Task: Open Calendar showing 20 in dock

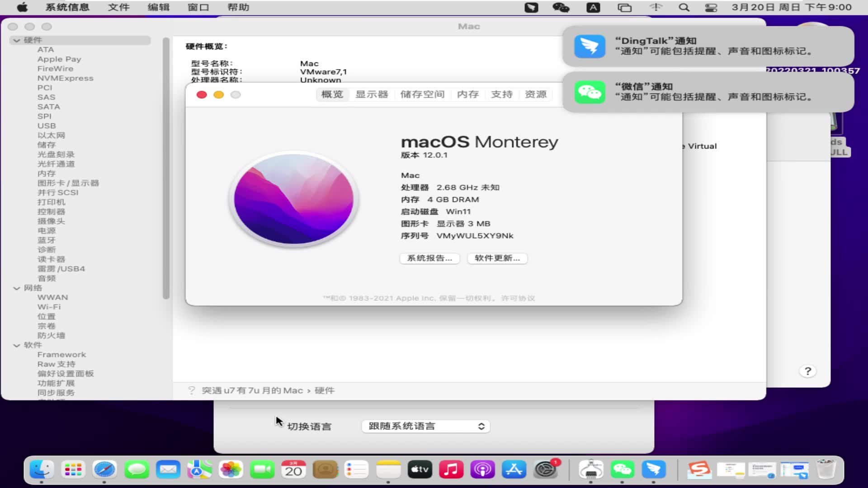Action: click(x=293, y=470)
